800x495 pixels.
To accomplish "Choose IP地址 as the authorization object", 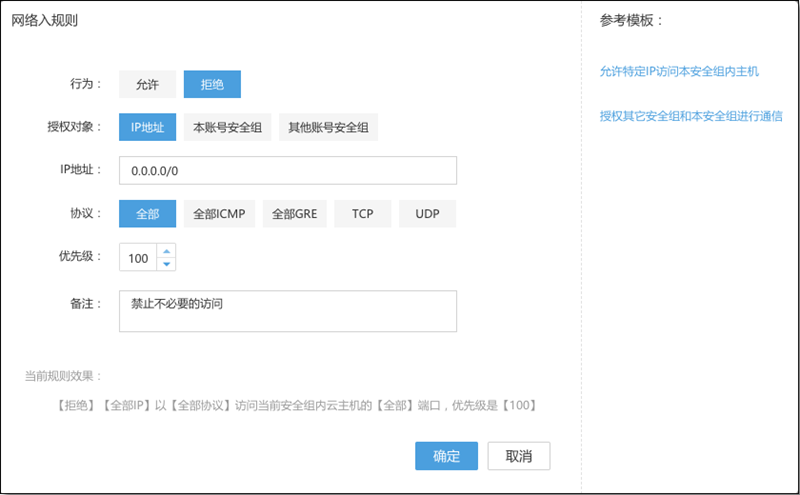I will click(x=147, y=127).
